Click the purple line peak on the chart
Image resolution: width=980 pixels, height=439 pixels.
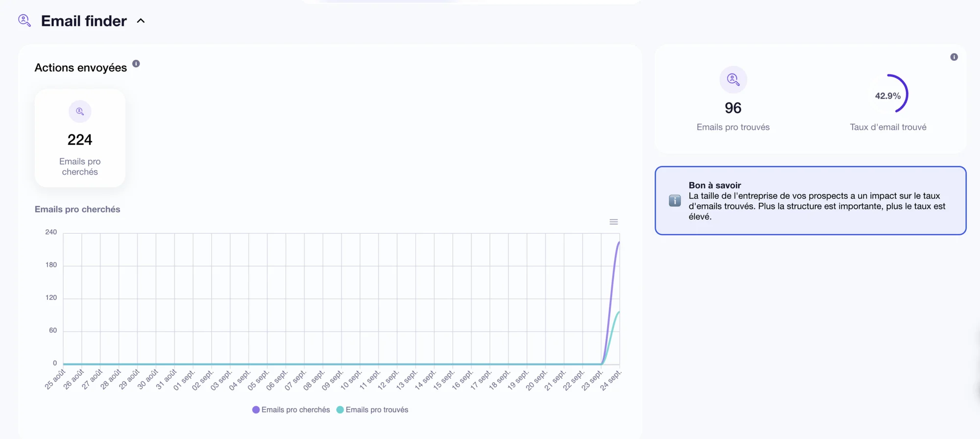[x=619, y=243]
